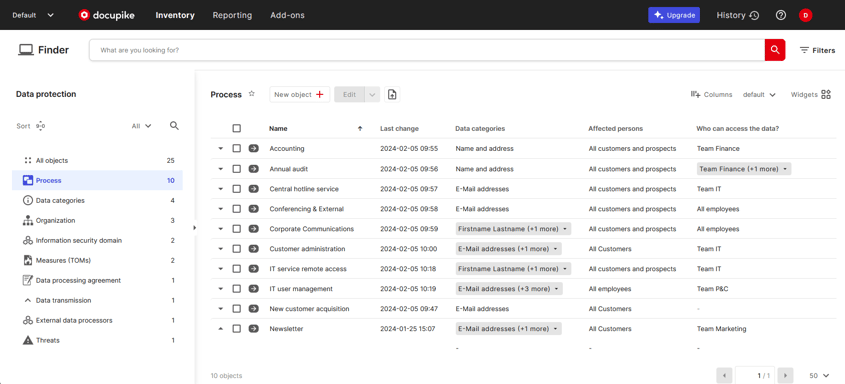Tick the select-all checkbox in header
This screenshot has width=845, height=384.
click(237, 129)
